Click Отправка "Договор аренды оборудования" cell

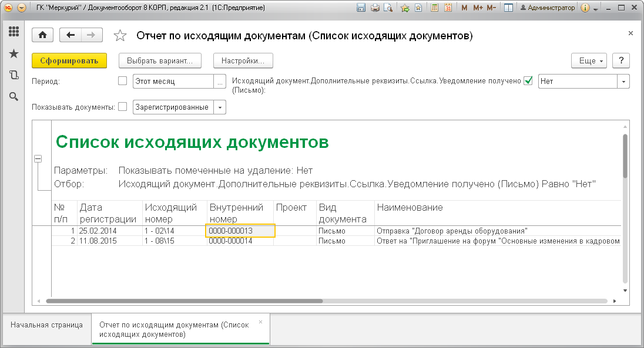[498, 231]
